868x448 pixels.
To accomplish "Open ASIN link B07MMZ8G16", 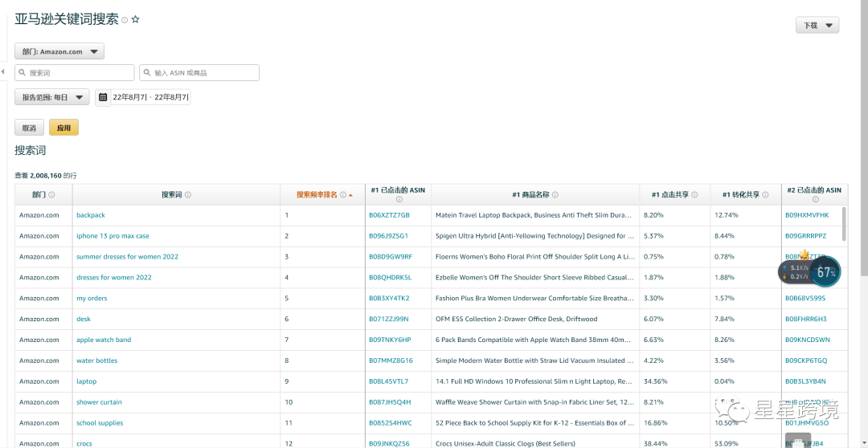I will (391, 360).
